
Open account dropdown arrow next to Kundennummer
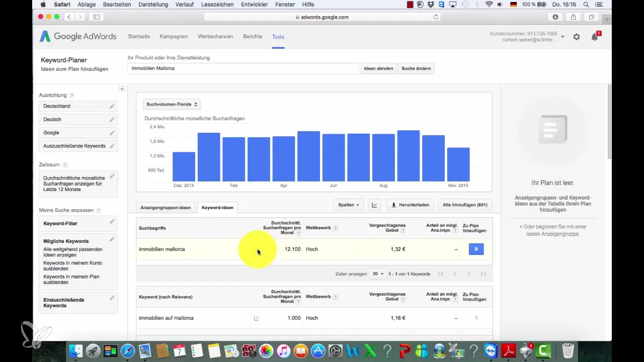[x=562, y=37]
